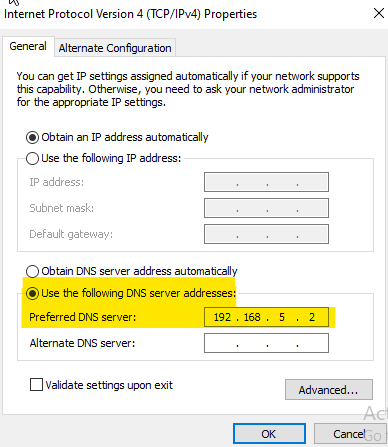Open the General tab

tap(28, 46)
